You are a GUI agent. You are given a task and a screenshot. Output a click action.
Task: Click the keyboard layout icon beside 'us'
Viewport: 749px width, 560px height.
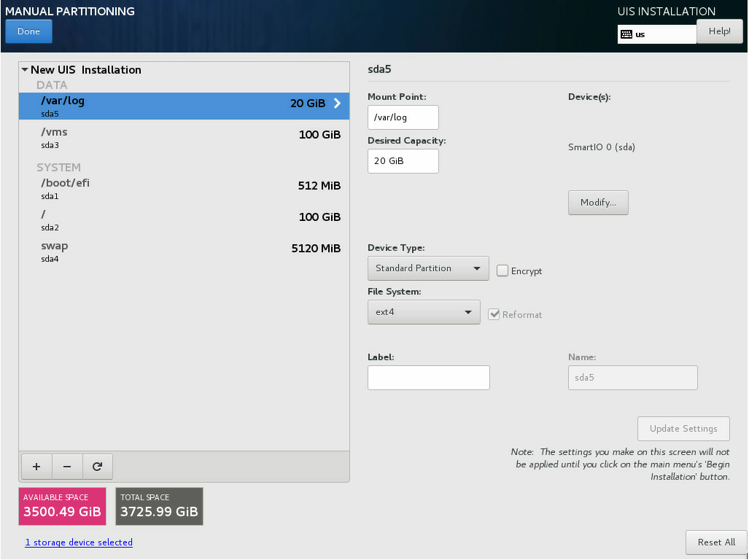click(626, 34)
